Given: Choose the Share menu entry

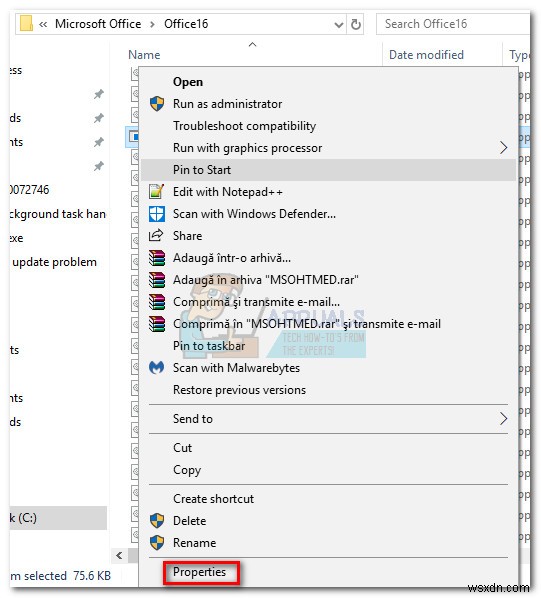Looking at the screenshot, I should (x=328, y=236).
